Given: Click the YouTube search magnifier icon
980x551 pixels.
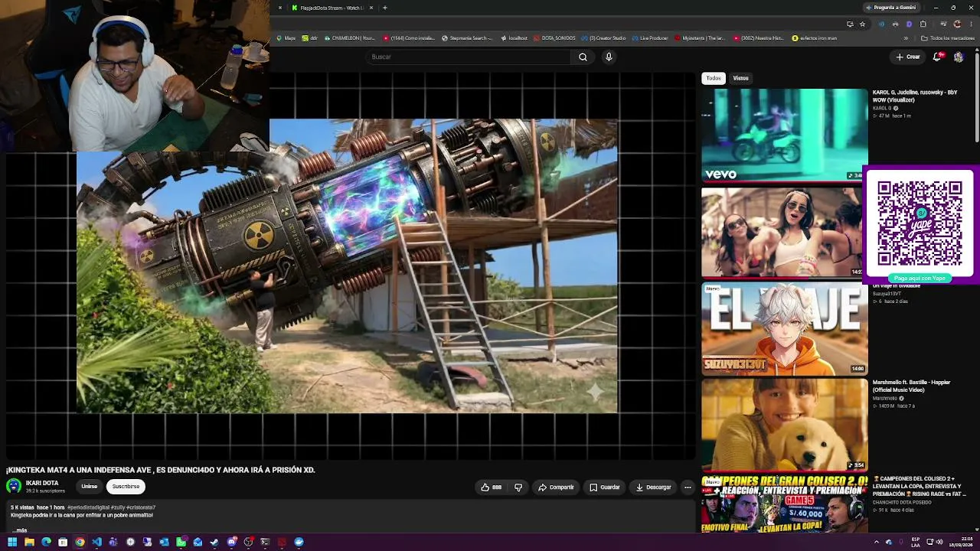Looking at the screenshot, I should 583,57.
